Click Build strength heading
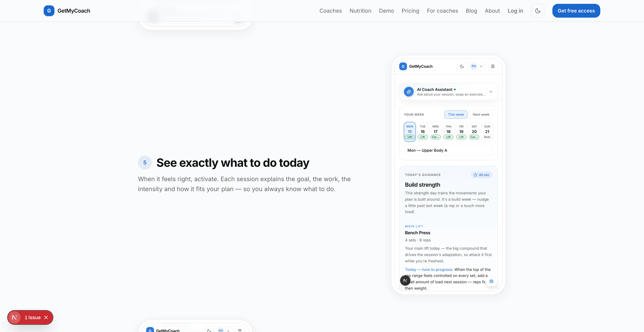The width and height of the screenshot is (644, 332). [x=422, y=185]
